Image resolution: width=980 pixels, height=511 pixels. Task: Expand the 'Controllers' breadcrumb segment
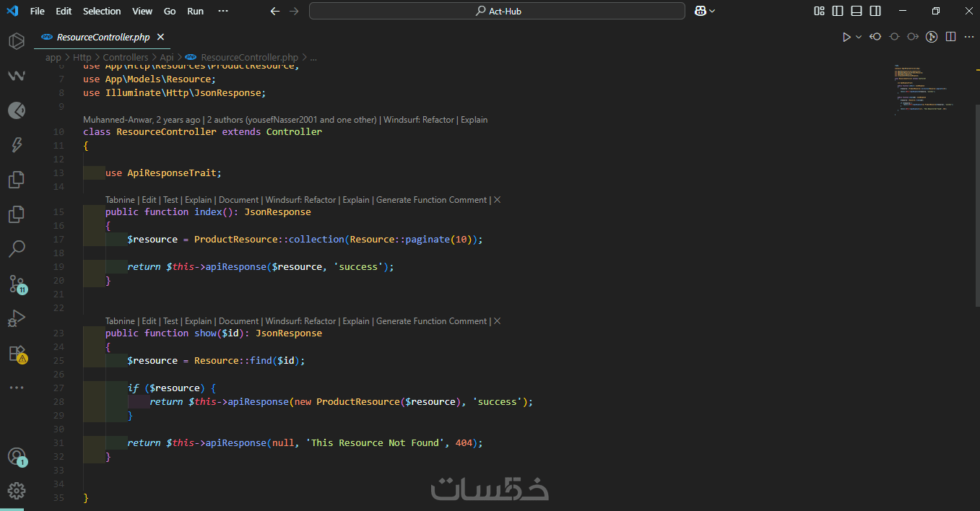(x=126, y=57)
